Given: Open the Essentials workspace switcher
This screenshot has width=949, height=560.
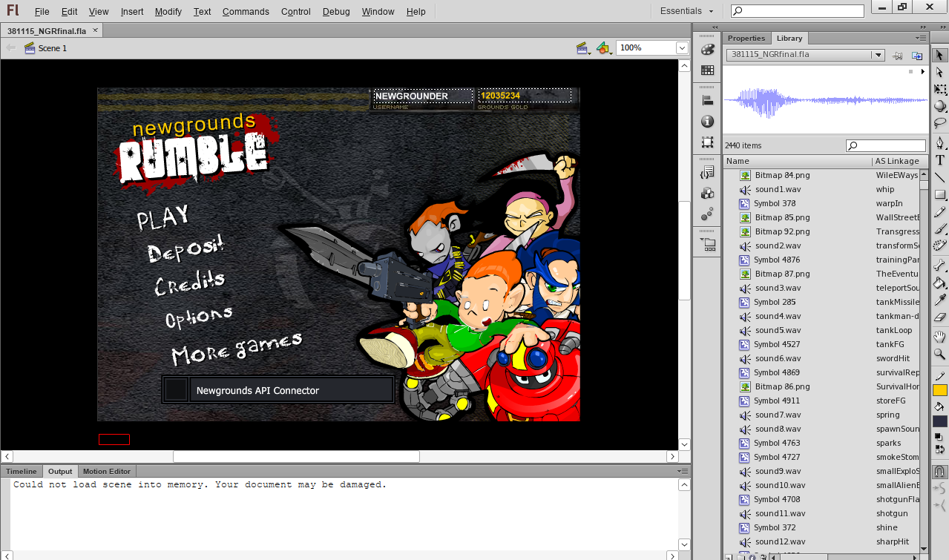Looking at the screenshot, I should click(x=686, y=11).
